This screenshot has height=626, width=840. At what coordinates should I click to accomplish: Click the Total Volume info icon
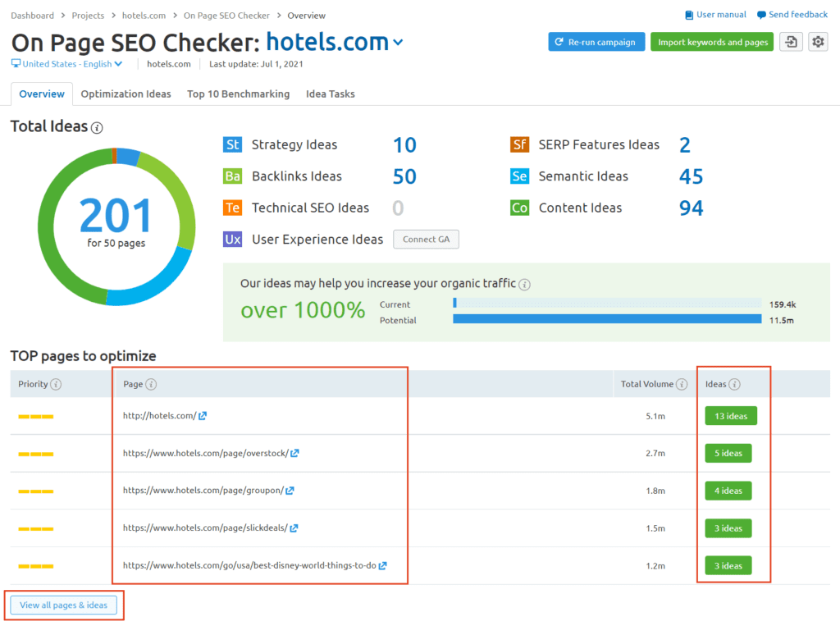[682, 384]
